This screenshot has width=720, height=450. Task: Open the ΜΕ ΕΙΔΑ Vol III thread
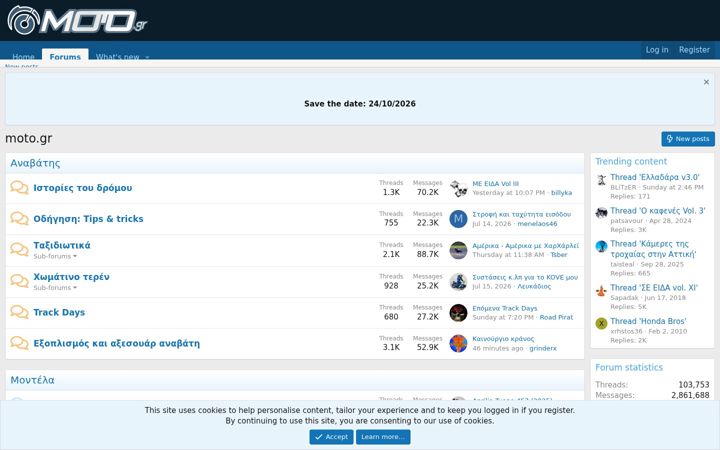[495, 184]
